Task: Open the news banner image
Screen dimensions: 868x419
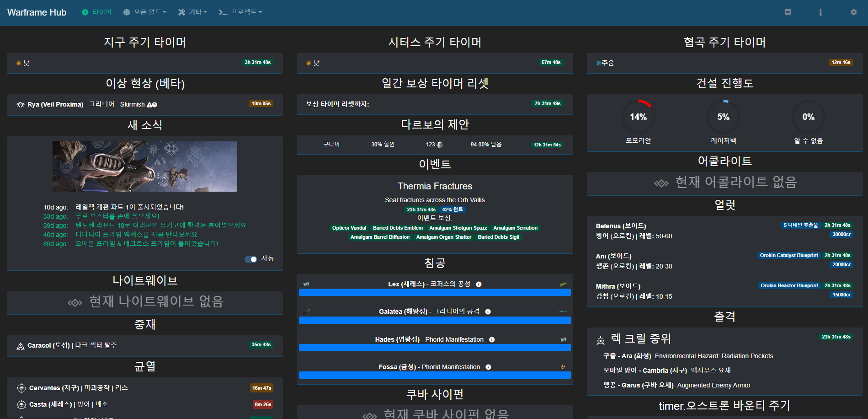Action: pyautogui.click(x=145, y=166)
